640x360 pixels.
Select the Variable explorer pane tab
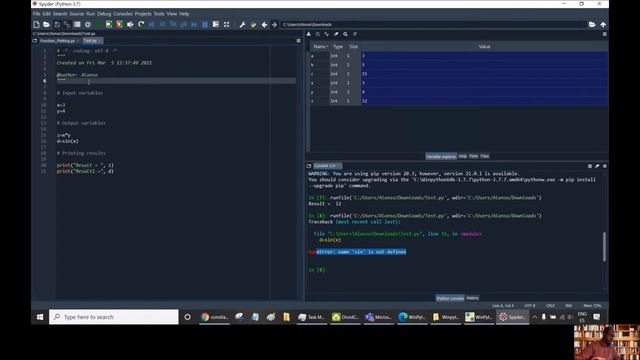point(441,156)
